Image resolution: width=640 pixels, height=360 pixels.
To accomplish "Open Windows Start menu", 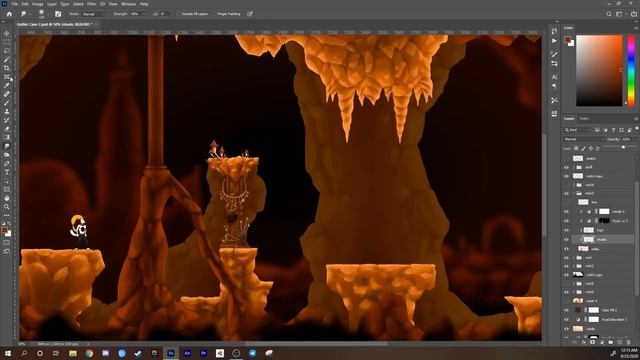I will tap(8, 353).
